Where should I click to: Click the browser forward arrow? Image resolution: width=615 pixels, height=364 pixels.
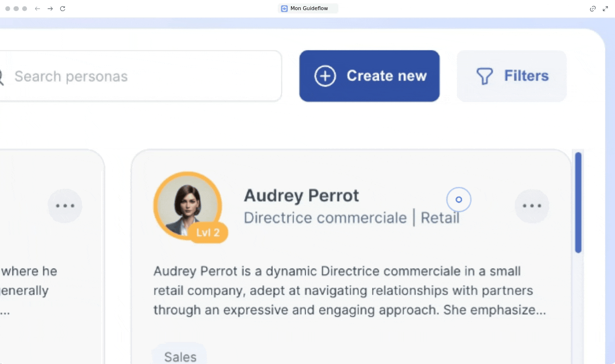(50, 9)
